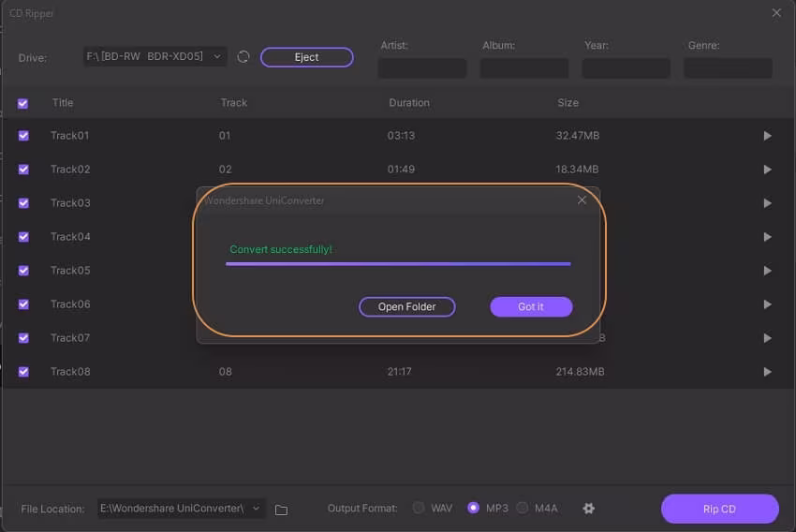Click the Track column header
796x532 pixels.
tap(234, 102)
